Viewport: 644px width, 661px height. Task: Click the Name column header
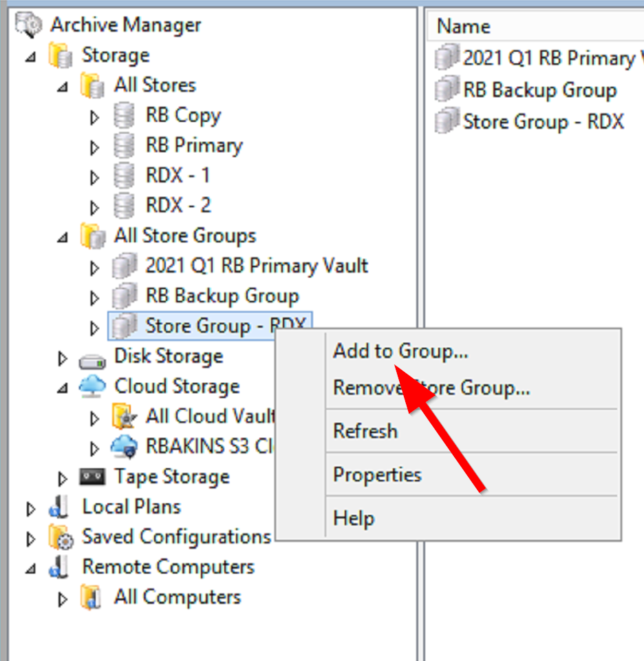coord(535,26)
